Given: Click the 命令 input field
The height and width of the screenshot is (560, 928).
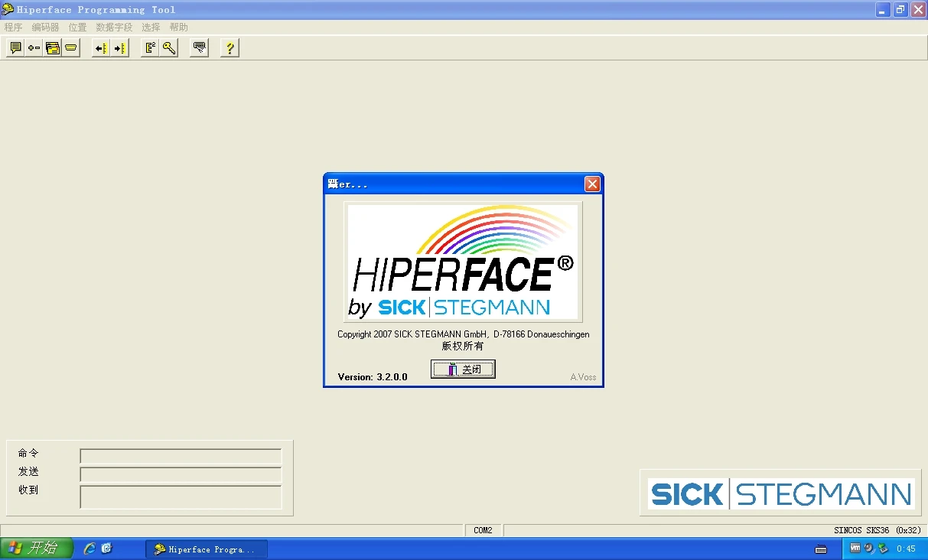Looking at the screenshot, I should (x=181, y=456).
